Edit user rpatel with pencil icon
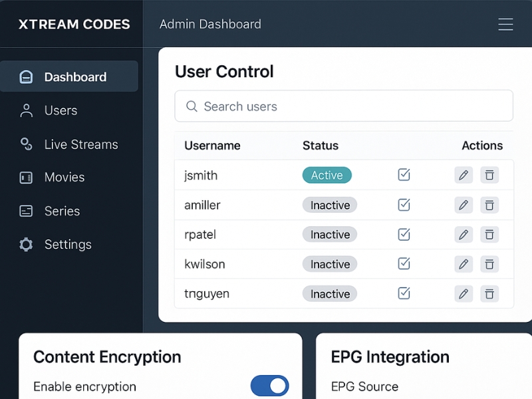 point(464,235)
